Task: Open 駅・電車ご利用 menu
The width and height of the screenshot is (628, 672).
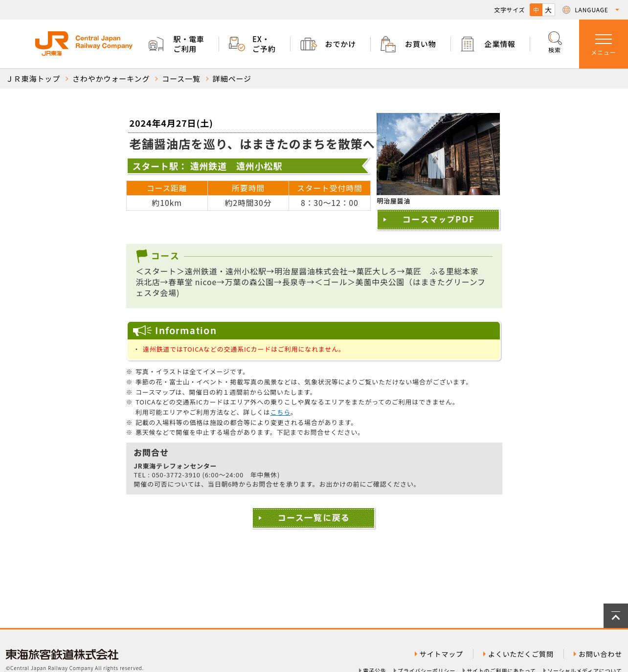Action: pyautogui.click(x=189, y=44)
